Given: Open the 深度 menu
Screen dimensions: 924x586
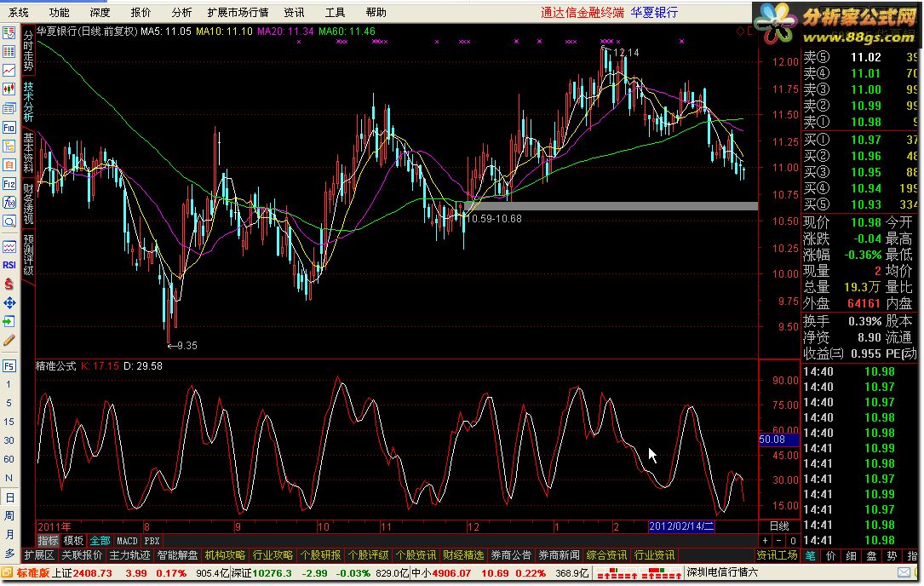Looking at the screenshot, I should (x=100, y=13).
